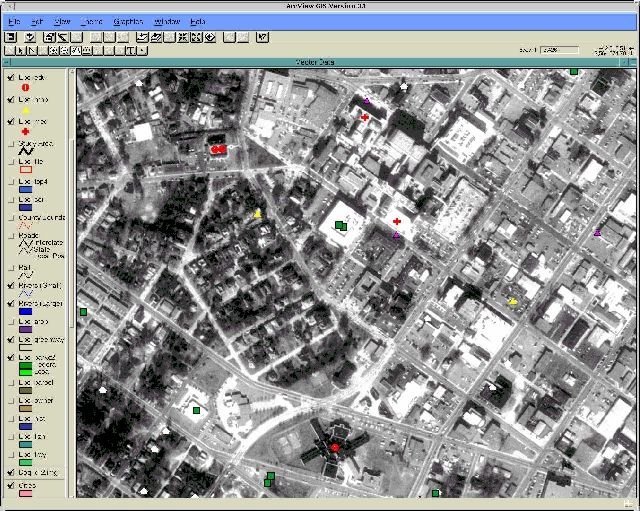Click the Study area theme name
Viewport: 640px width, 511px height.
coord(36,144)
